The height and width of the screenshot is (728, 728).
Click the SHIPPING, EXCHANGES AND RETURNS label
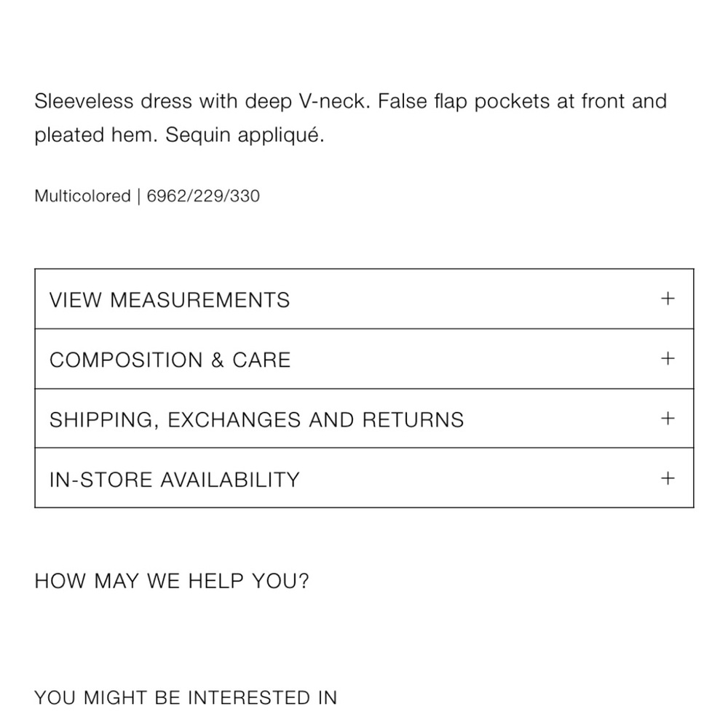257,420
